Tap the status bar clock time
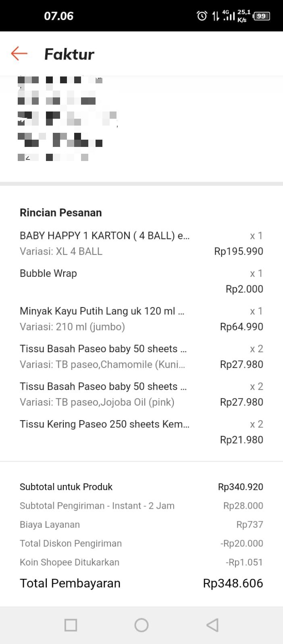The image size is (283, 644). [59, 16]
